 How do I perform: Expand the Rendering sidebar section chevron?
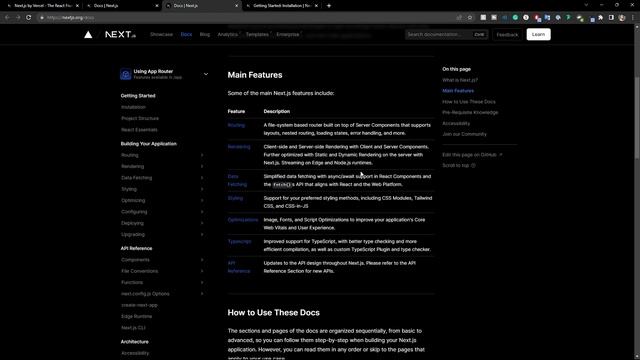pyautogui.click(x=202, y=167)
